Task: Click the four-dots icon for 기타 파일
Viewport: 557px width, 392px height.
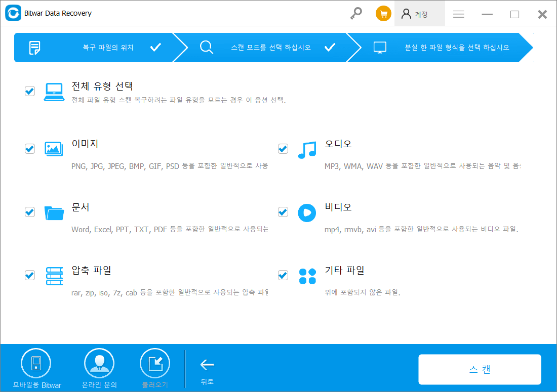Action: [x=307, y=276]
